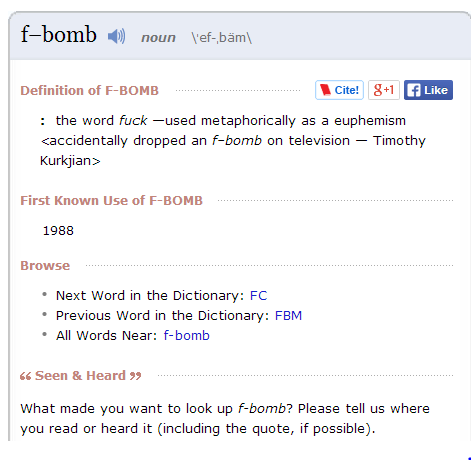Open the FBM previous word link

pyautogui.click(x=288, y=316)
